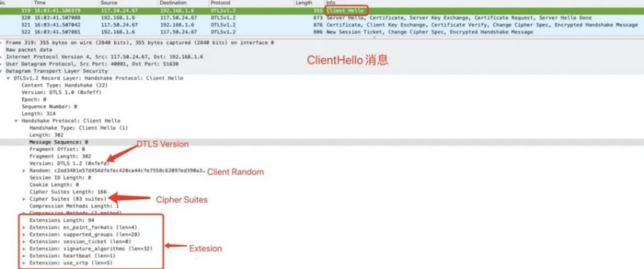Sort by Protocol column header

[x=220, y=3]
